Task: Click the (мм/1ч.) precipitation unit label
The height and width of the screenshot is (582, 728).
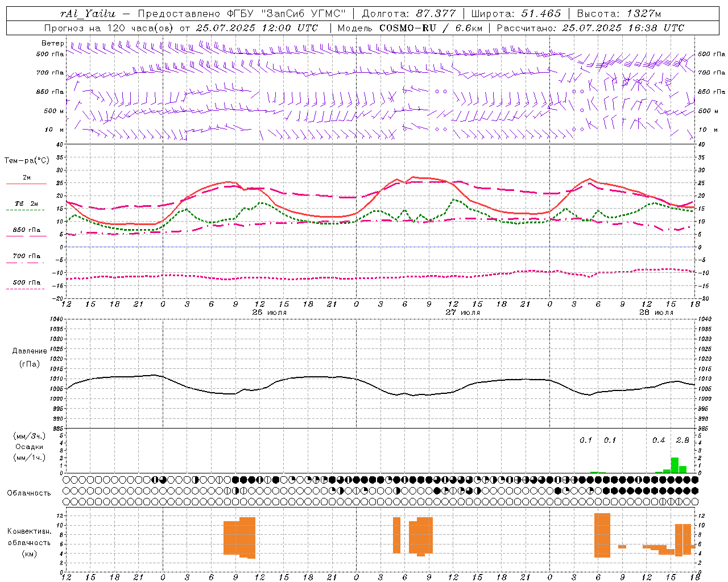Action: tap(30, 457)
